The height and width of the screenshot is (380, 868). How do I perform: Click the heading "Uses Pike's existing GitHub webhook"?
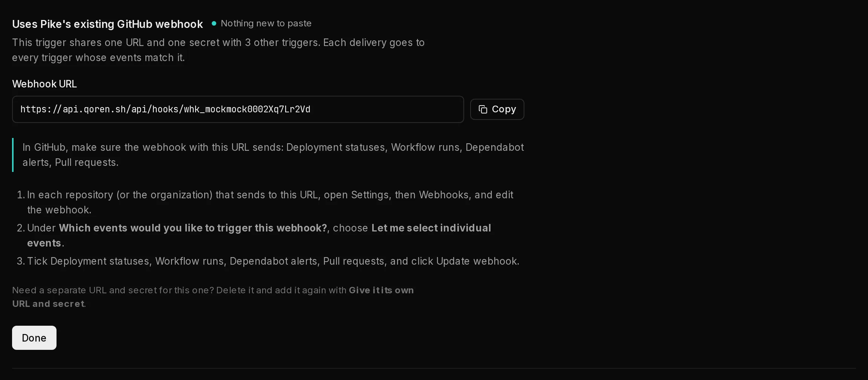[107, 24]
